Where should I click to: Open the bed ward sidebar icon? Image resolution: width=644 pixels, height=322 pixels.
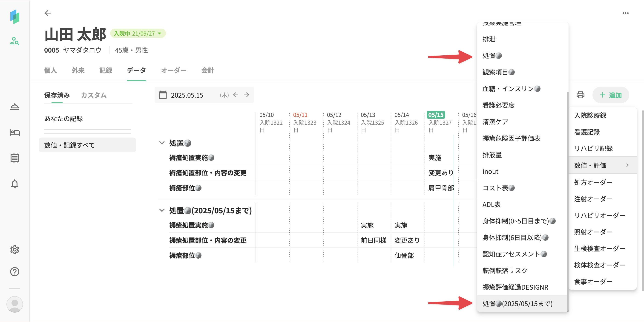click(x=14, y=132)
